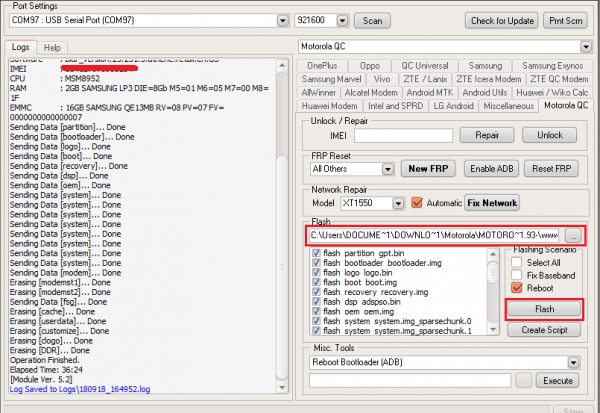Image resolution: width=600 pixels, height=413 pixels.
Task: Open the ZTE Icera Modem tab
Action: point(489,79)
